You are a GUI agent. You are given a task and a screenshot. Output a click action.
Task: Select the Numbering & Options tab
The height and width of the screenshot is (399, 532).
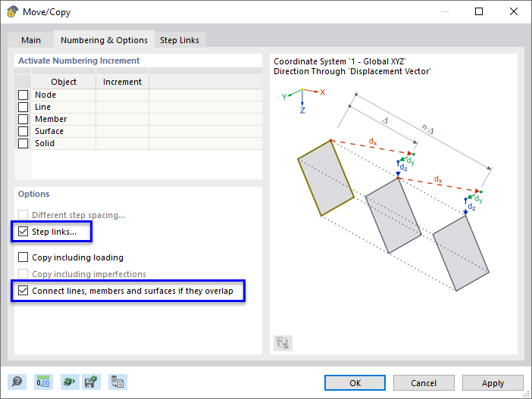(x=104, y=40)
